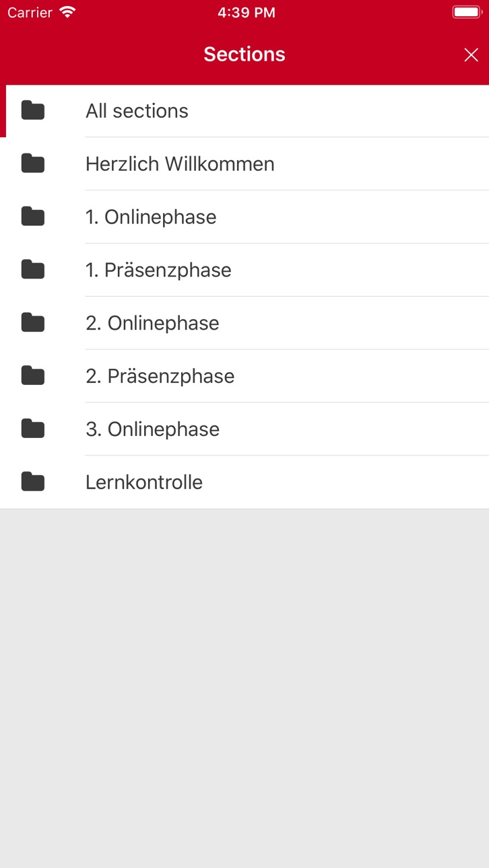
Task: Select folder icon beside 1. Präsenzphase
Action: coord(33,270)
